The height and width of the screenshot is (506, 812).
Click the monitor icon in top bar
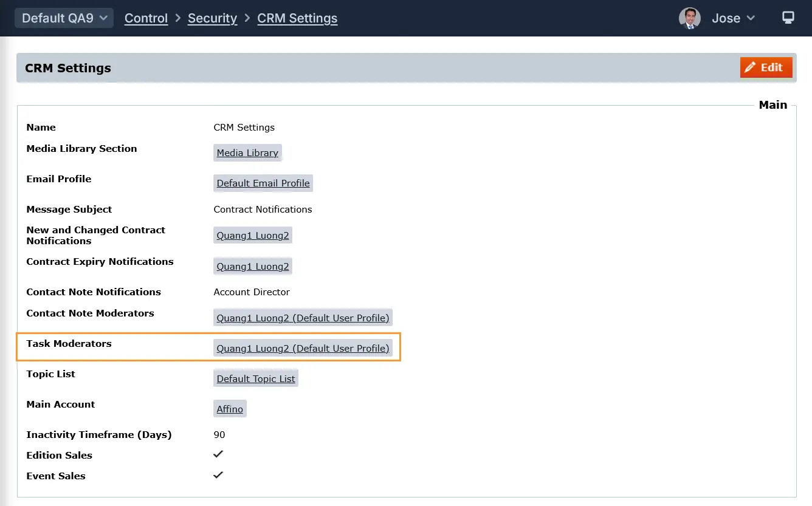(788, 18)
